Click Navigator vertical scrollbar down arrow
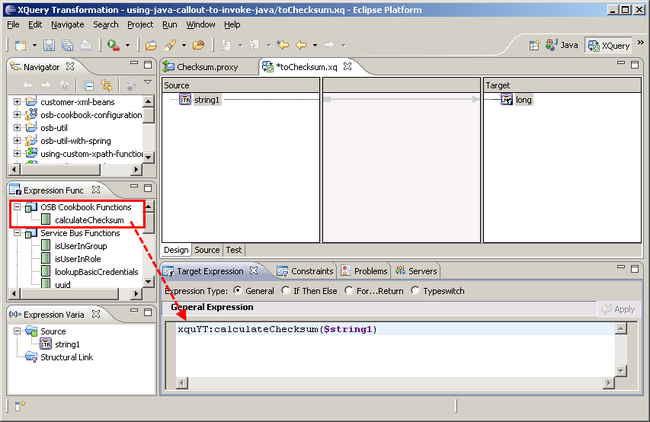Viewport: 650px width, 422px height. point(148,157)
